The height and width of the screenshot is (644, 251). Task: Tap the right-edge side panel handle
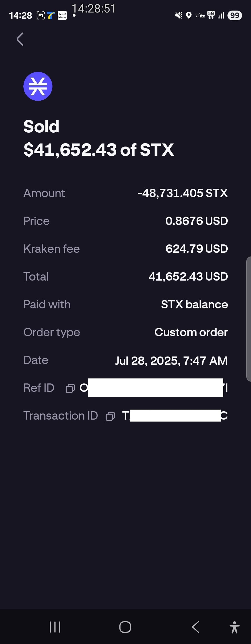point(249,319)
